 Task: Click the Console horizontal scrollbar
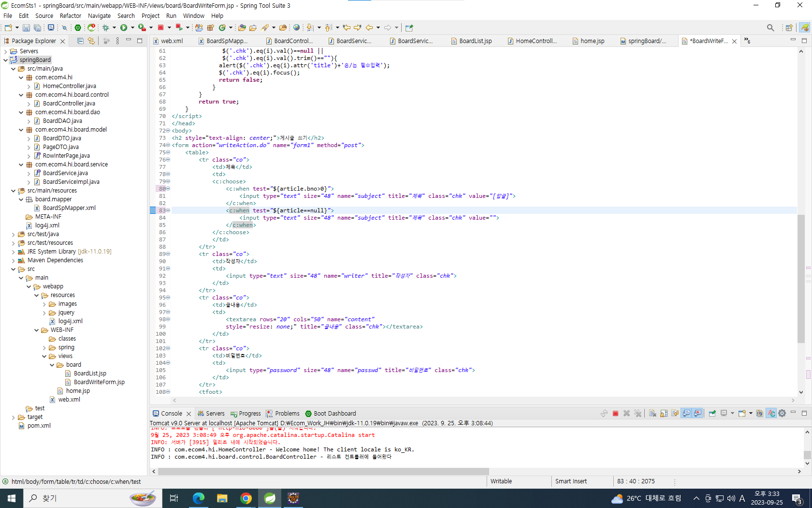coord(323,471)
